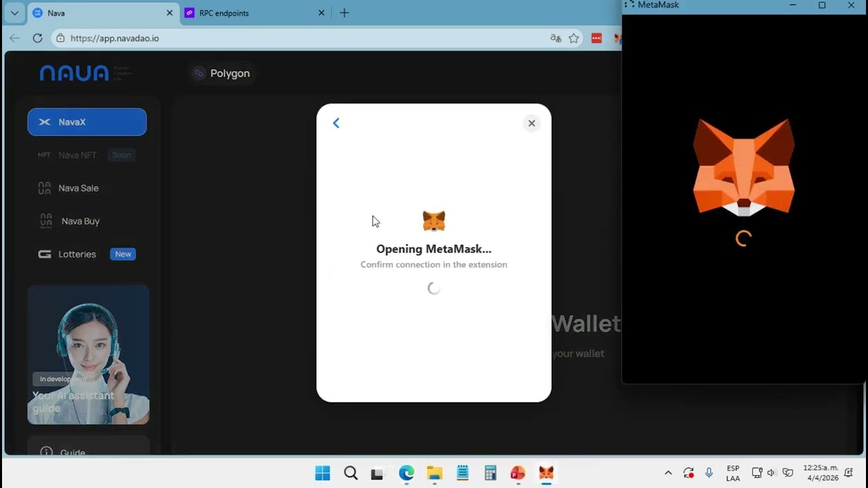Viewport: 868px width, 488px height.
Task: Bookmark this page with the star icon
Action: pyautogui.click(x=574, y=38)
